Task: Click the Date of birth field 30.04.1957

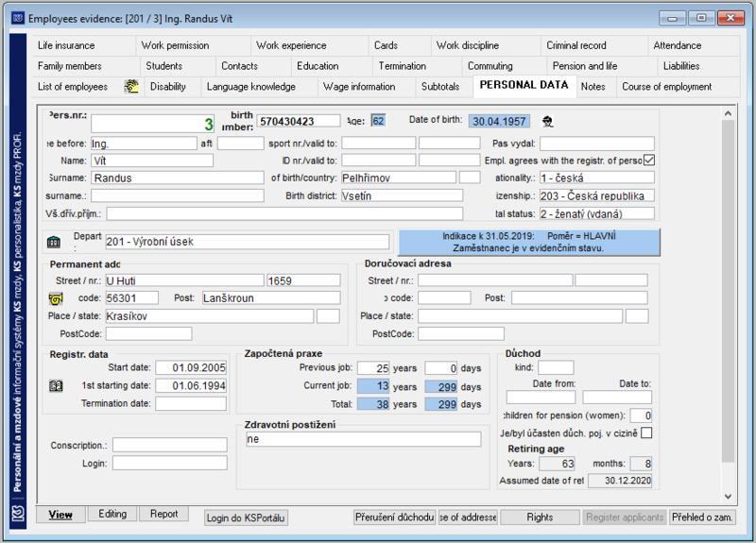Action: [499, 122]
